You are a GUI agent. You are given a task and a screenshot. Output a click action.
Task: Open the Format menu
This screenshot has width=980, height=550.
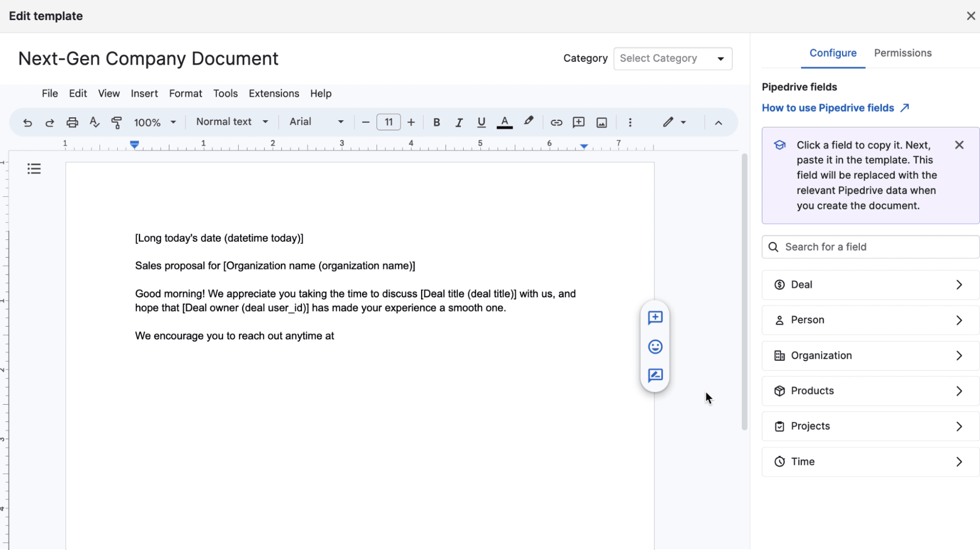185,93
